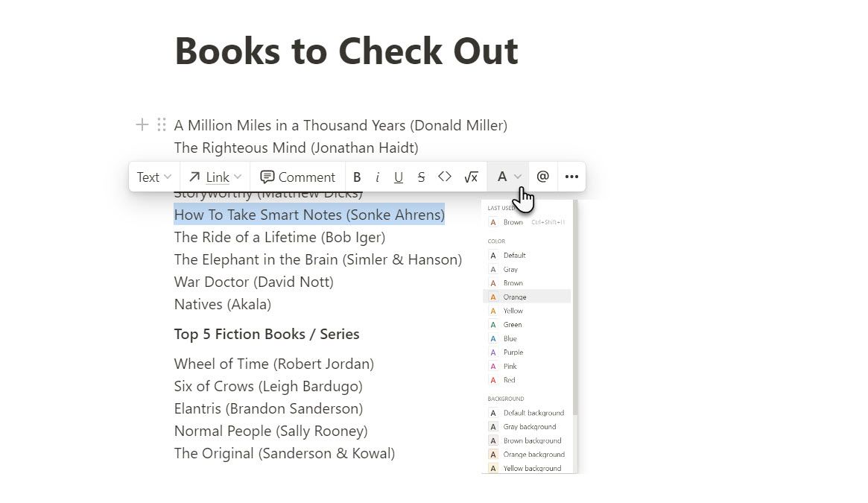Apply last used Brown color
The height and width of the screenshot is (503, 868).
point(513,222)
